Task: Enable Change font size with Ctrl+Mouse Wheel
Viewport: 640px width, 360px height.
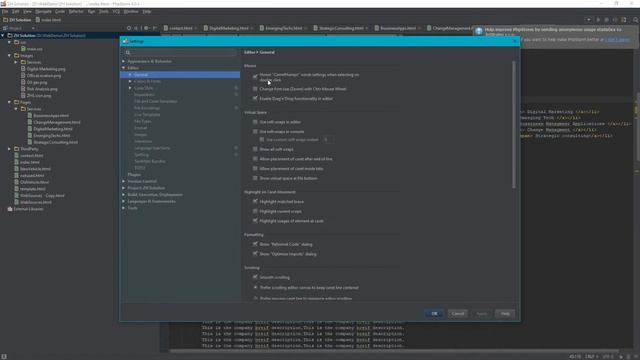Action: tap(255, 89)
